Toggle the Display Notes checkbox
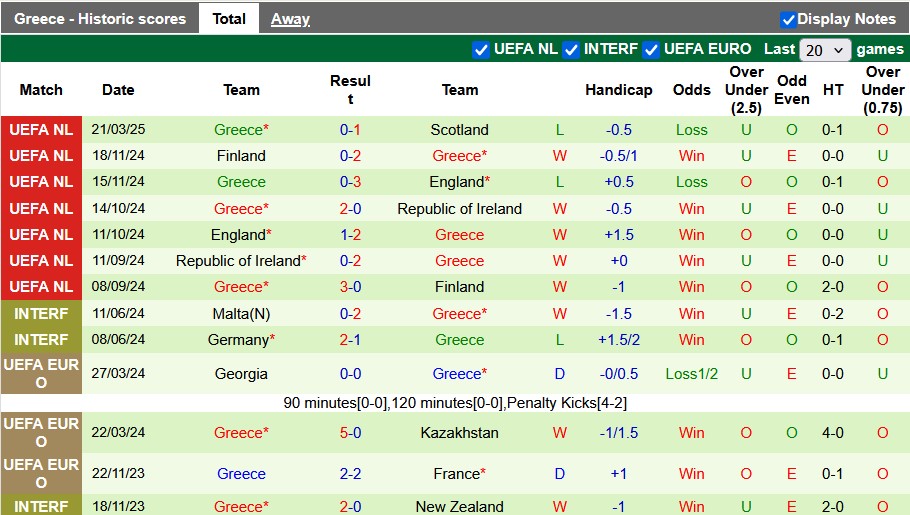The height and width of the screenshot is (515, 910). click(788, 19)
